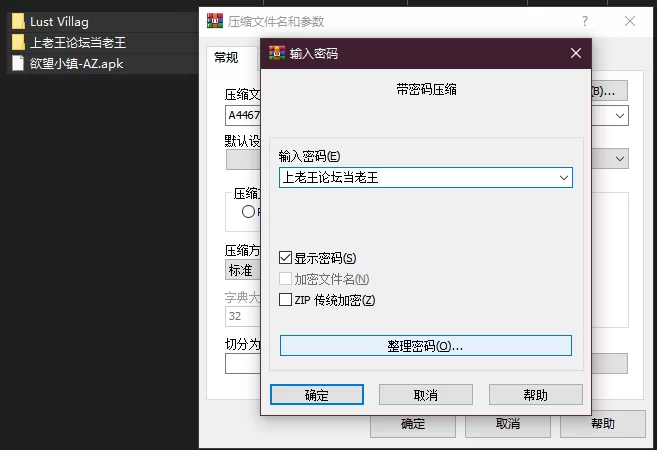The width and height of the screenshot is (657, 450).
Task: Enable the ZIP 传统加密(Z) checkbox
Action: tap(285, 300)
